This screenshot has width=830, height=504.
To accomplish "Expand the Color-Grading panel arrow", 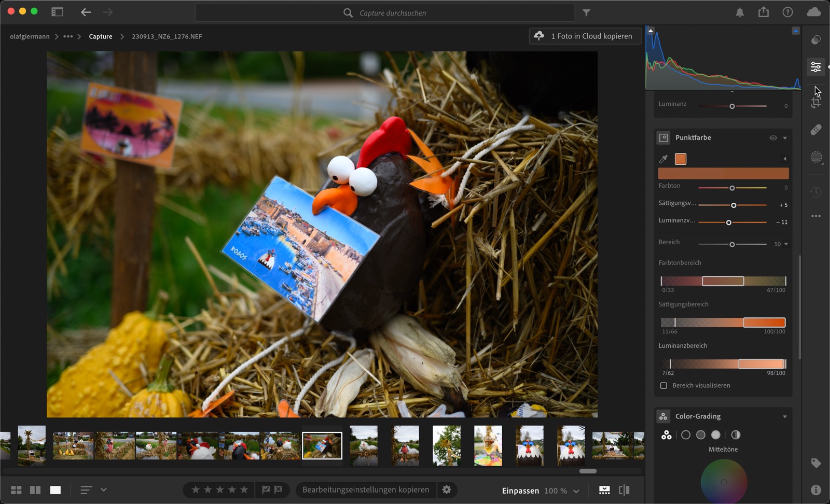I will tap(785, 417).
